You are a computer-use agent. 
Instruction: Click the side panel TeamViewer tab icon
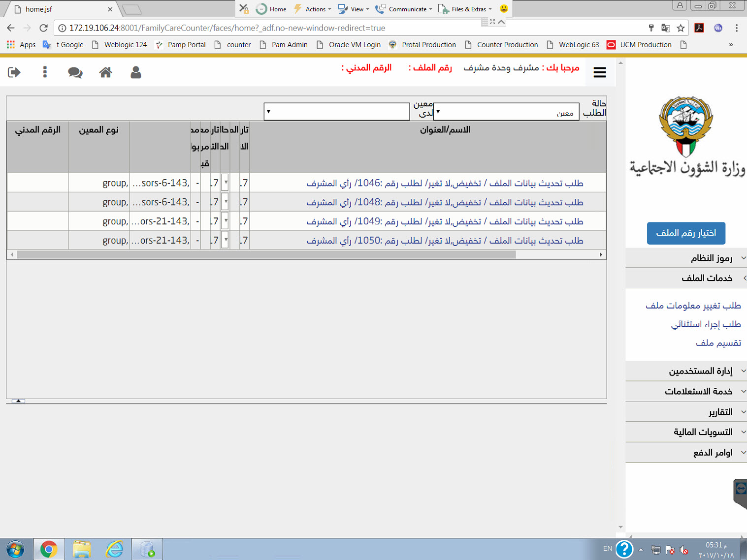pos(741,489)
